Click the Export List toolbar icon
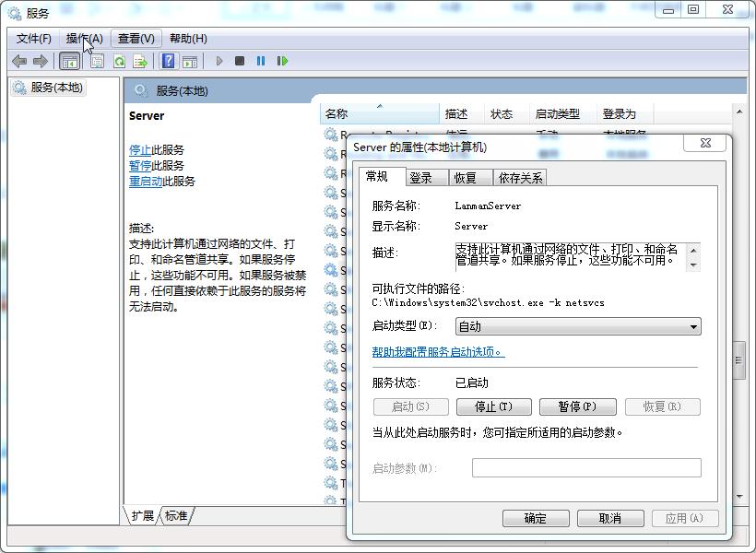 tap(140, 61)
